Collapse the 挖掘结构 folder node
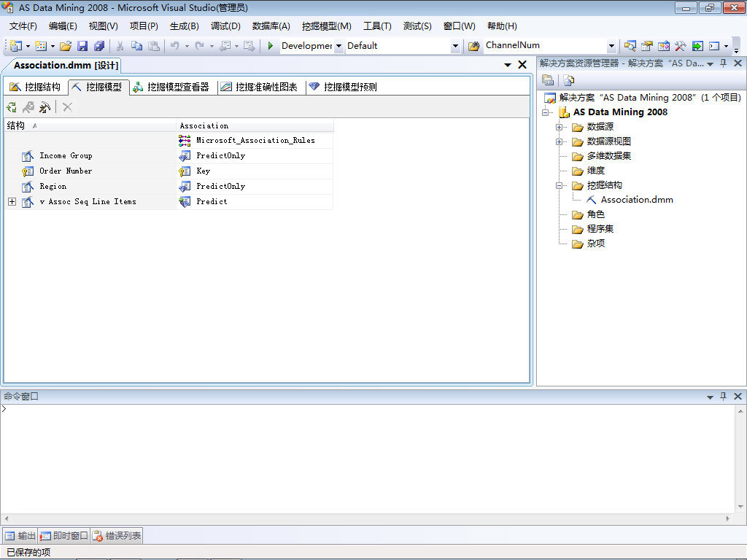 tap(560, 186)
